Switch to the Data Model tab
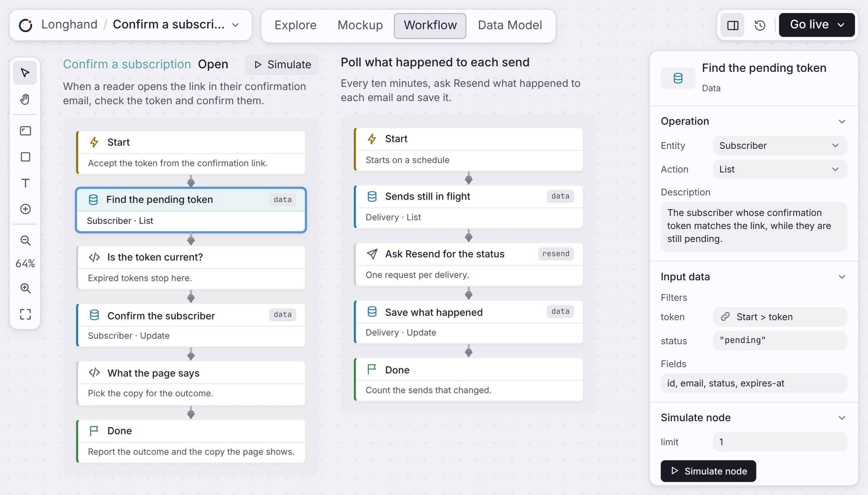The height and width of the screenshot is (495, 868). [x=510, y=25]
